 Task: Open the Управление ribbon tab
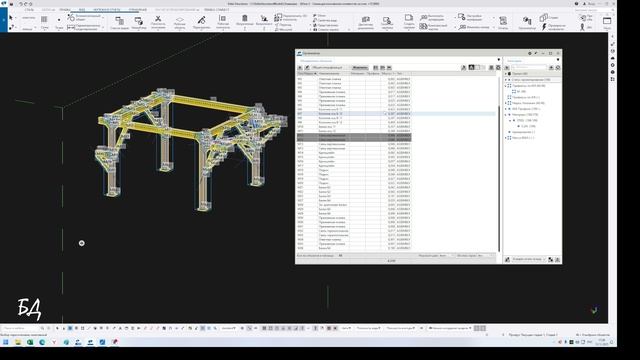point(138,9)
